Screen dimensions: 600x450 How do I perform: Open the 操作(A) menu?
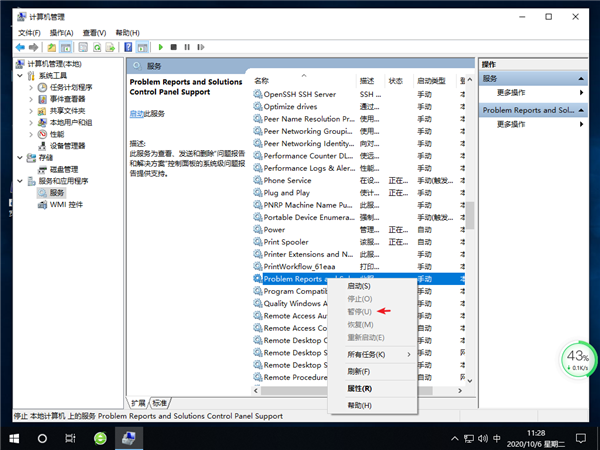(x=61, y=32)
